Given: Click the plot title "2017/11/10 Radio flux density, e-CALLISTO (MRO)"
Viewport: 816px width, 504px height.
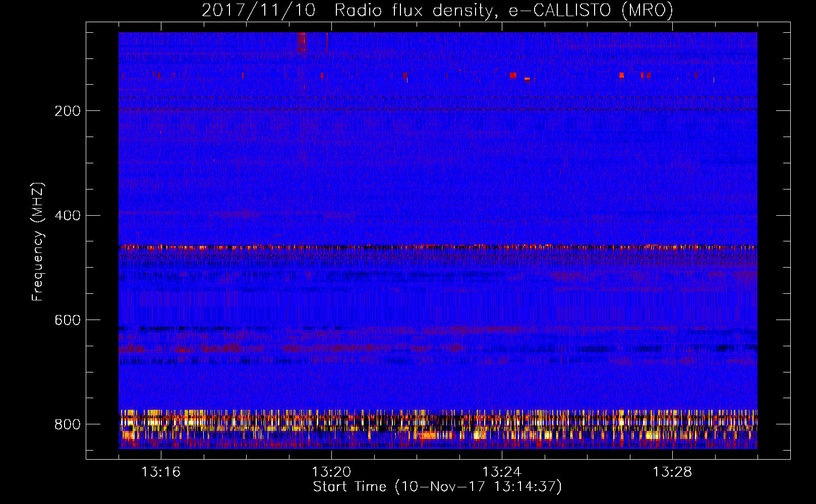Looking at the screenshot, I should click(x=437, y=10).
